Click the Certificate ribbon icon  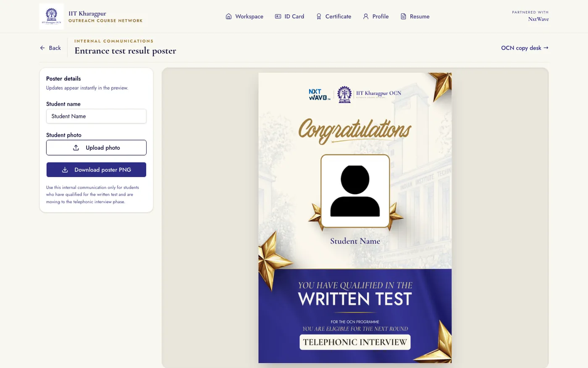319,16
